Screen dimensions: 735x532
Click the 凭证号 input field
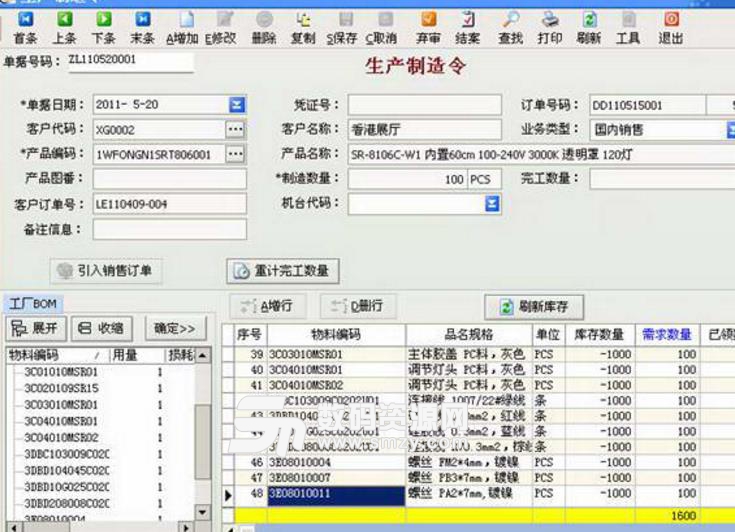[425, 105]
